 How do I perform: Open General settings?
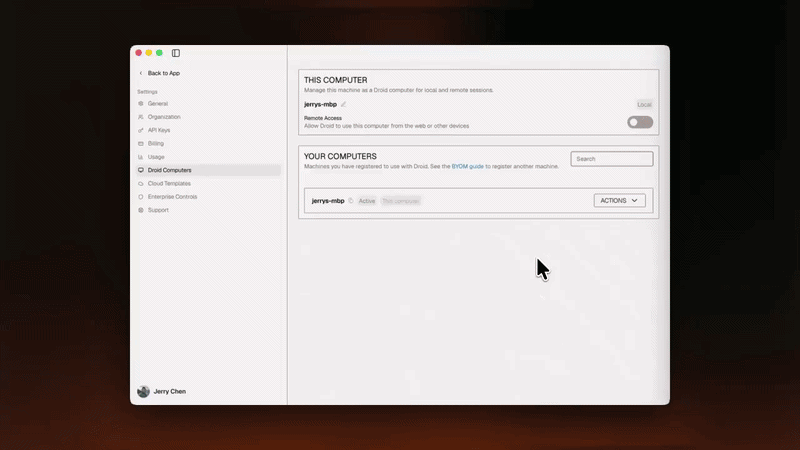(158, 104)
